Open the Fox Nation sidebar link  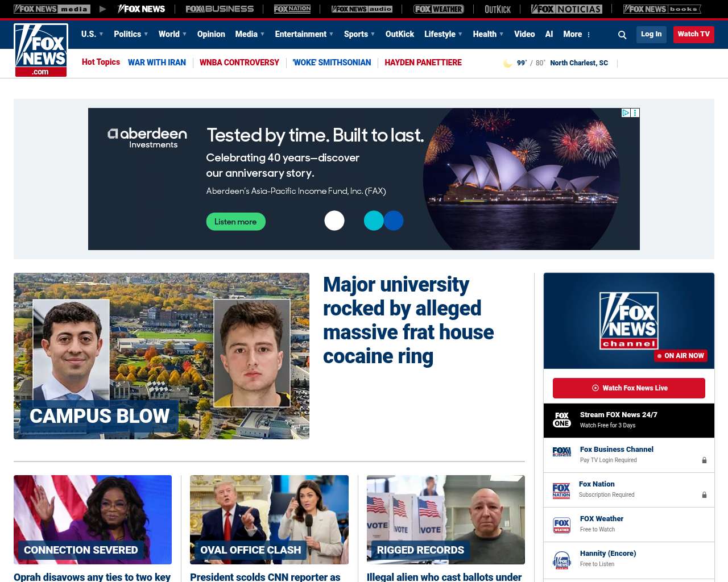597,484
